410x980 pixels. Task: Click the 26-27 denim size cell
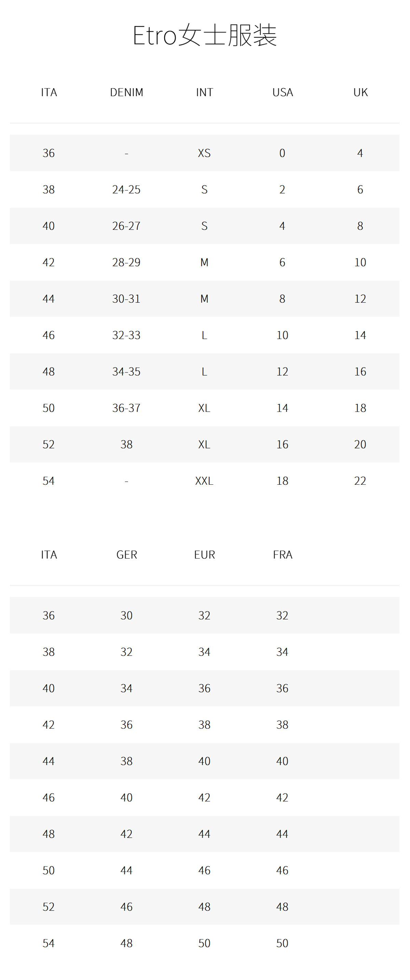(126, 226)
